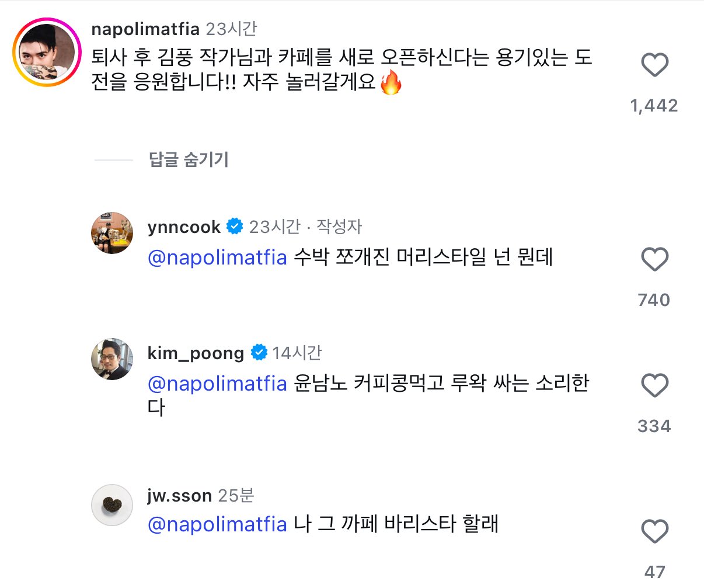Open ynncook profile avatar
Image resolution: width=704 pixels, height=588 pixels.
click(112, 233)
